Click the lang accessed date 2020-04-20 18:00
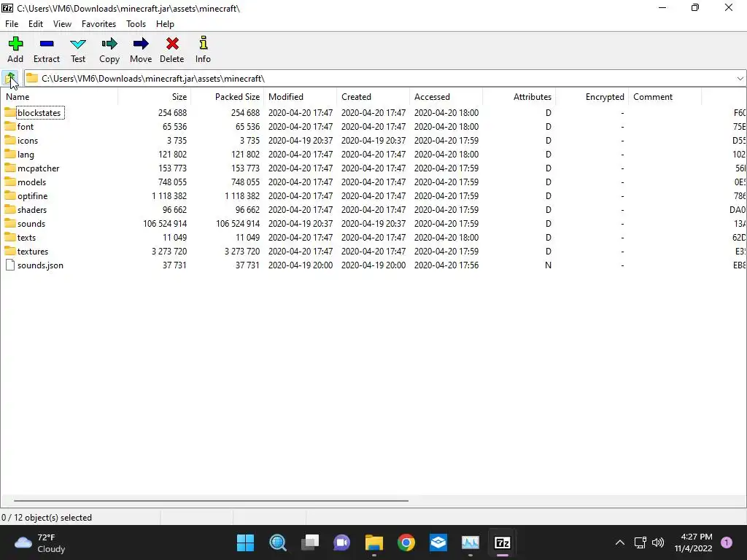 point(446,155)
